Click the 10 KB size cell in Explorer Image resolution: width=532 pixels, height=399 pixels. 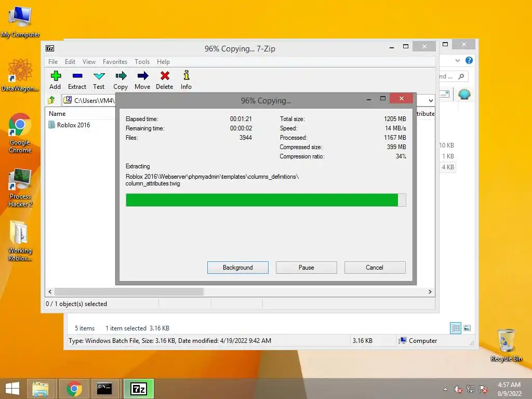pos(446,145)
